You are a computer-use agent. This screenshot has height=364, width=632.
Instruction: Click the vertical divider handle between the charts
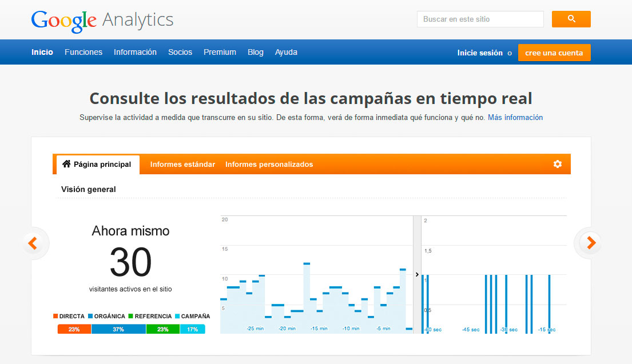pyautogui.click(x=417, y=274)
